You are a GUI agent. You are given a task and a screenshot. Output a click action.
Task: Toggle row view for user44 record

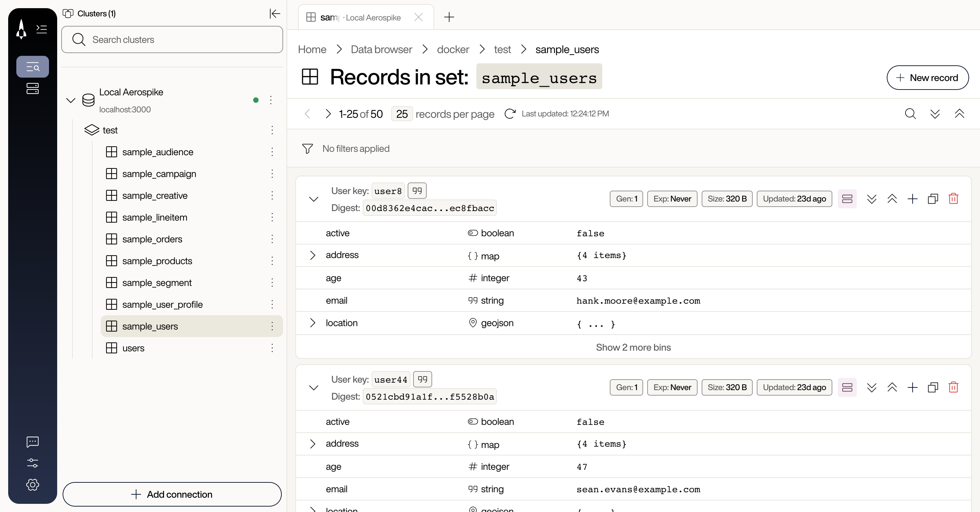tap(847, 387)
